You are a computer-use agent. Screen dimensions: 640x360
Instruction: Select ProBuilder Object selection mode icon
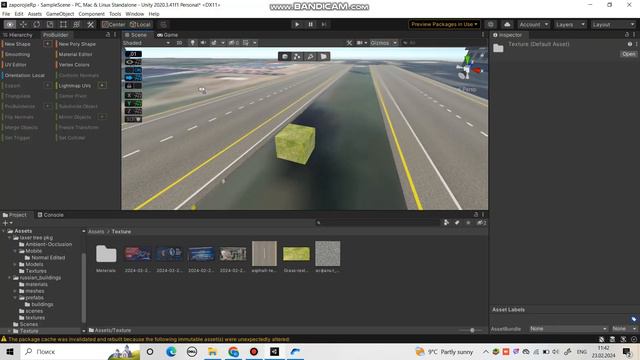[x=285, y=56]
